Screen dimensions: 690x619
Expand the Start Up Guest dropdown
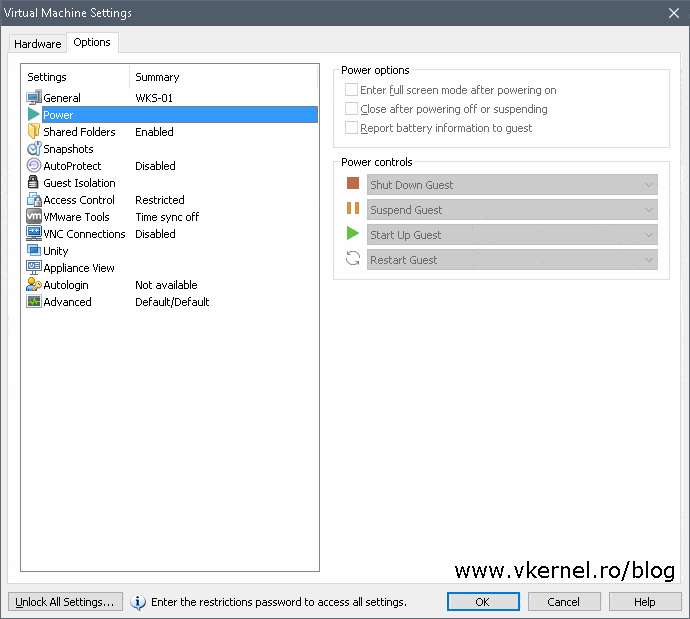click(512, 235)
